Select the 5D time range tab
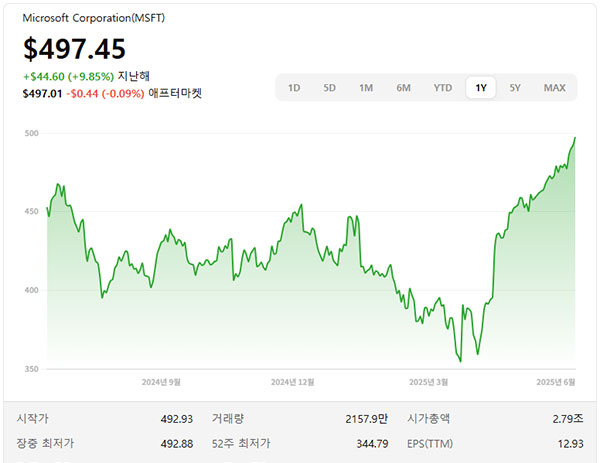The image size is (600, 463). (329, 88)
